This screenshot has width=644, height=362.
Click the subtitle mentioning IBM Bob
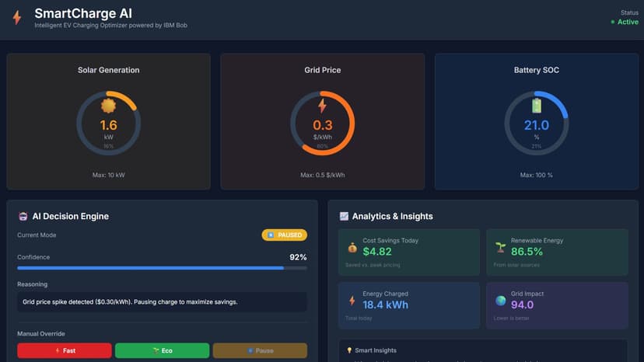tap(111, 26)
